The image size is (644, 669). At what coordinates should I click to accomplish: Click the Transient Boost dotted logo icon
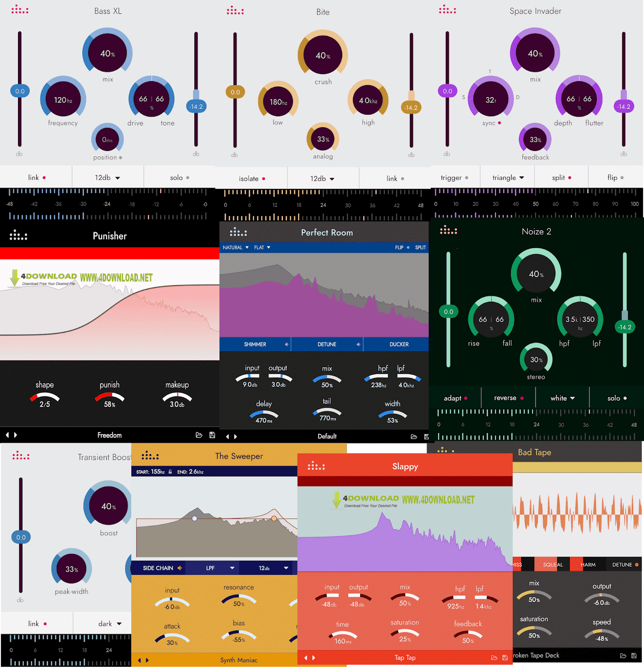[21, 455]
